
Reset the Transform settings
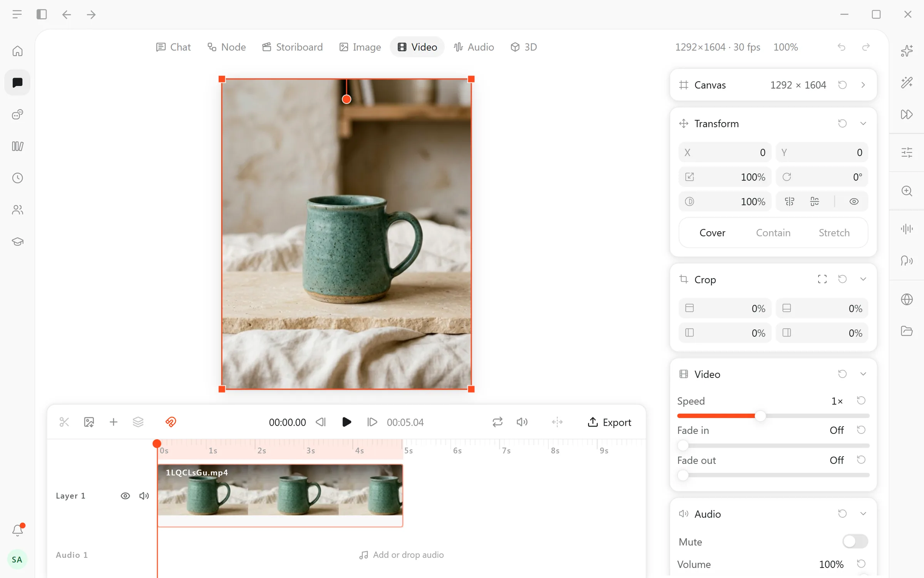pos(842,123)
